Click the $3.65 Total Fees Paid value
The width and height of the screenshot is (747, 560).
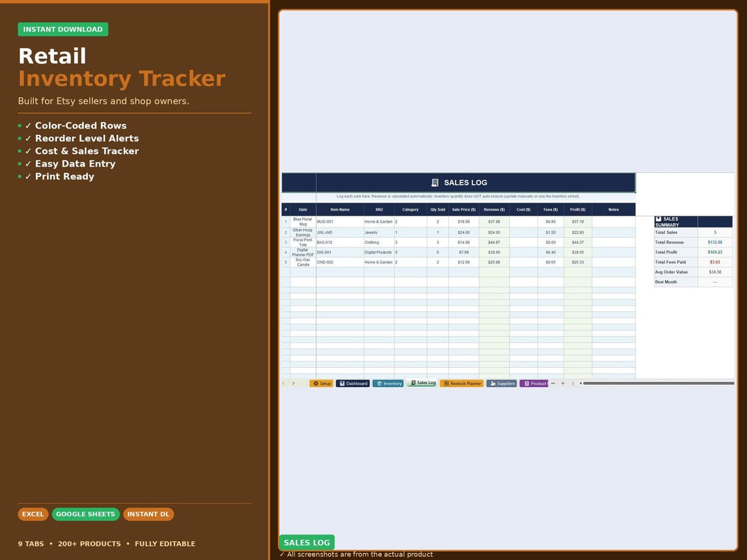(715, 263)
